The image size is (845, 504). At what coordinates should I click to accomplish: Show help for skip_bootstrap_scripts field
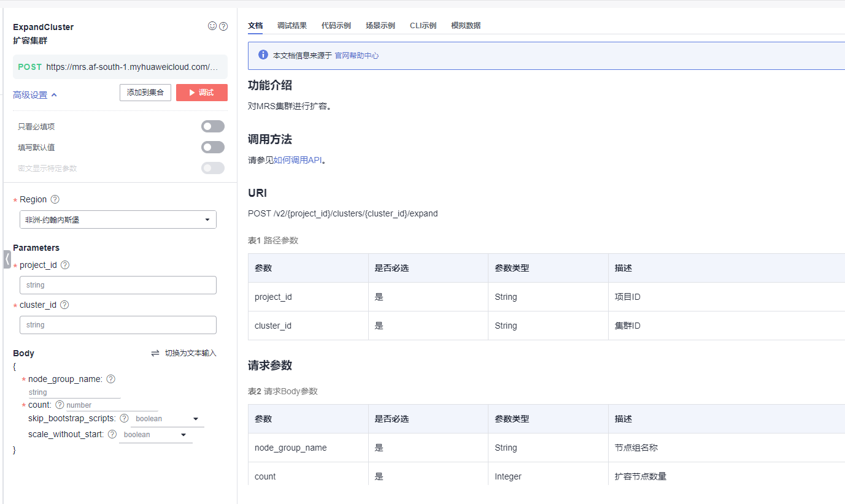tap(124, 418)
